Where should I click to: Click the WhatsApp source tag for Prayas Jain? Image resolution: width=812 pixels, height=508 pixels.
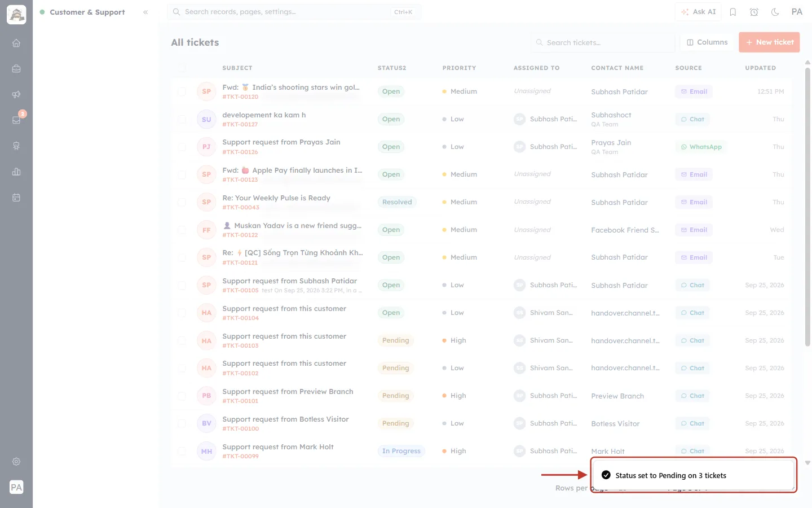click(701, 147)
